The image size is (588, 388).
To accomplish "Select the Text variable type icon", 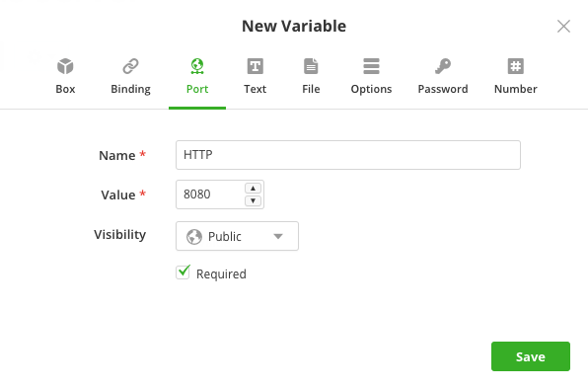I will 255,66.
